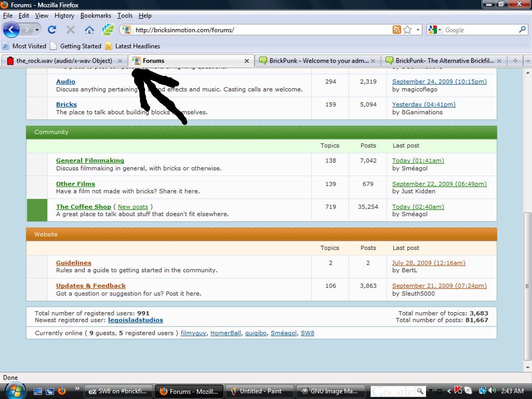Open the Bookmarks menu
532x399 pixels.
tap(96, 16)
